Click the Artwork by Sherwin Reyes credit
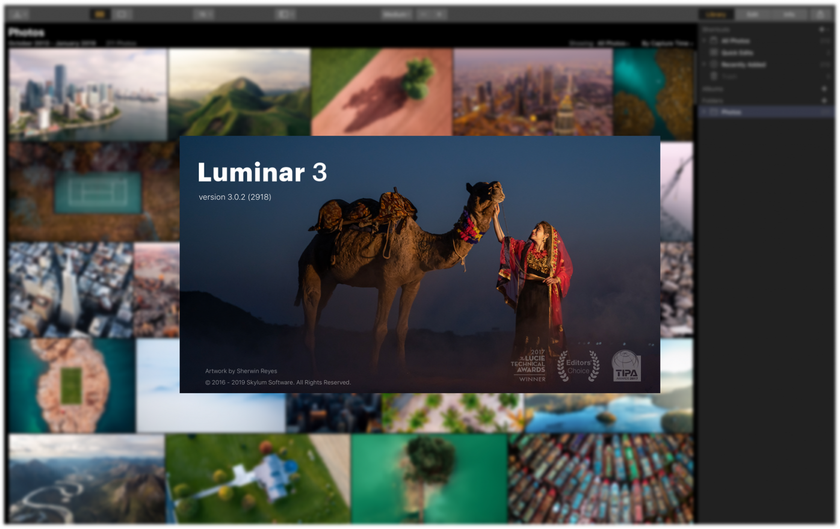This screenshot has height=529, width=840. pos(241,371)
